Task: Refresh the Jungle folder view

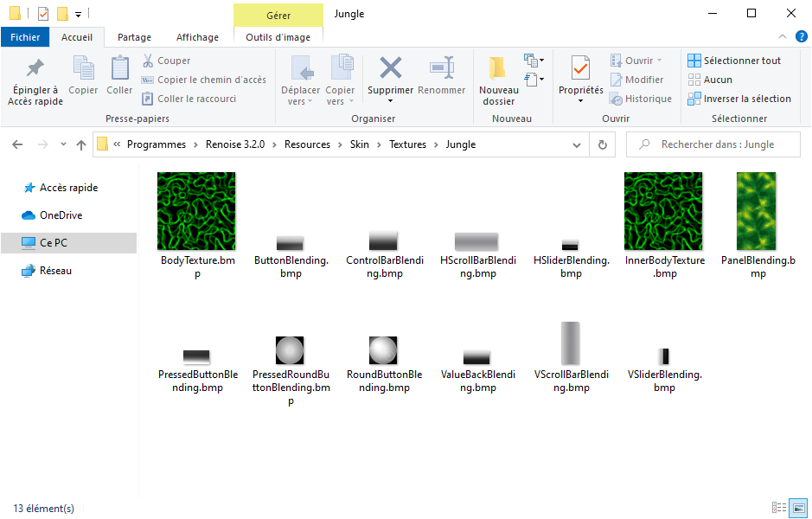Action: point(602,145)
